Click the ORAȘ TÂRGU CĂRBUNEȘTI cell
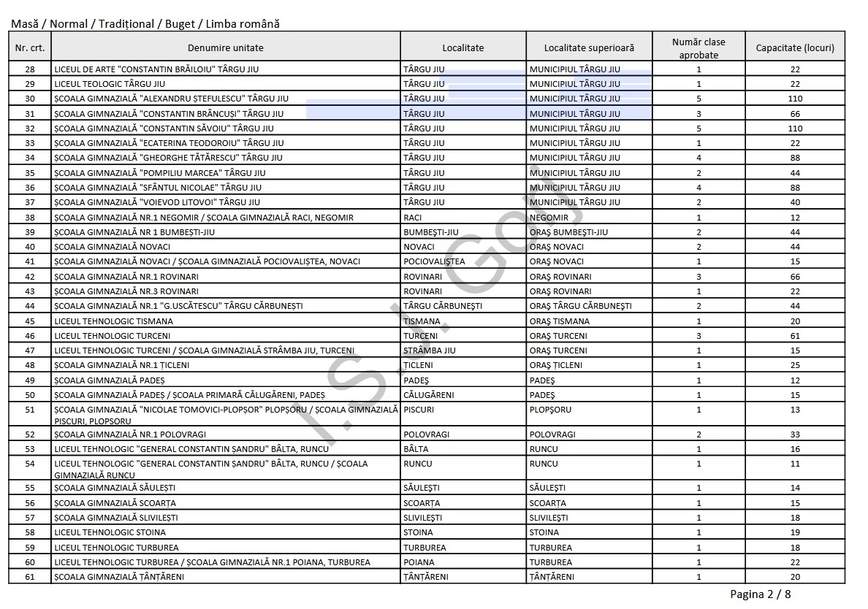Image resolution: width=868 pixels, height=609 pixels. click(x=580, y=306)
